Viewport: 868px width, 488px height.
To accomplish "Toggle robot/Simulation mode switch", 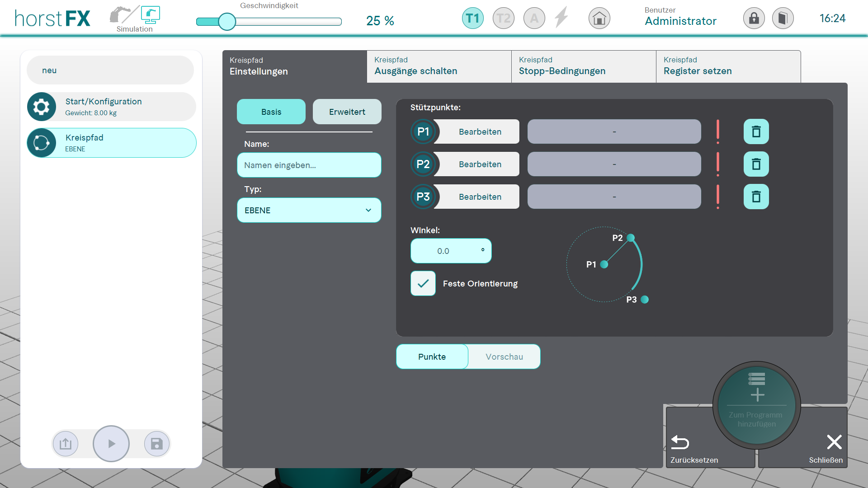I will 135,17.
